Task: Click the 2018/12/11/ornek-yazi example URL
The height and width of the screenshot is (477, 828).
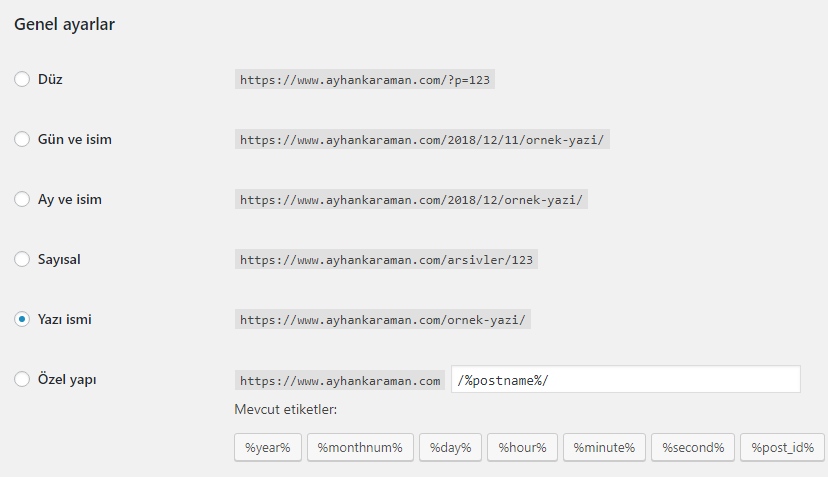Action: (422, 140)
